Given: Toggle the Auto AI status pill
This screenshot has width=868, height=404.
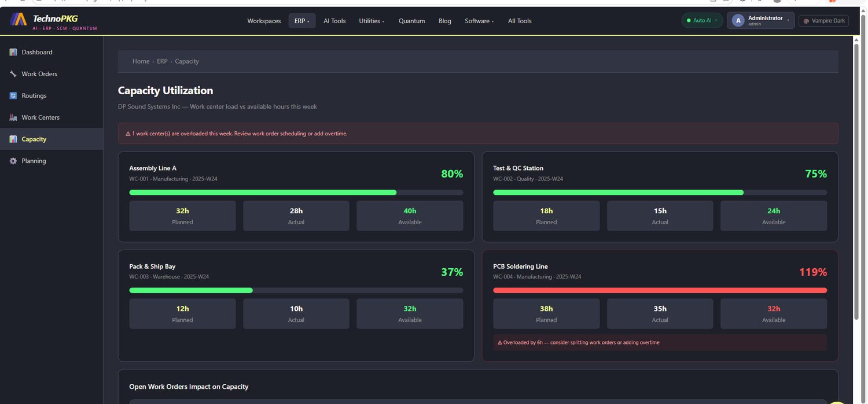Looking at the screenshot, I should [x=702, y=21].
